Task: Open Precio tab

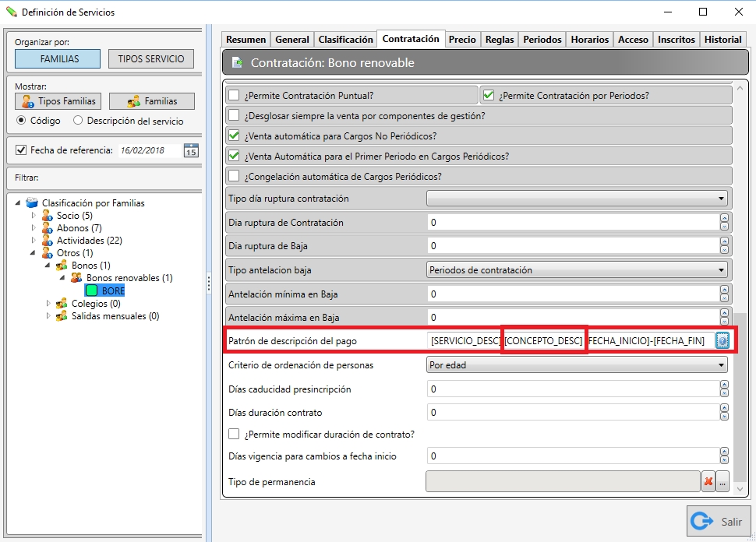Action: click(x=462, y=40)
